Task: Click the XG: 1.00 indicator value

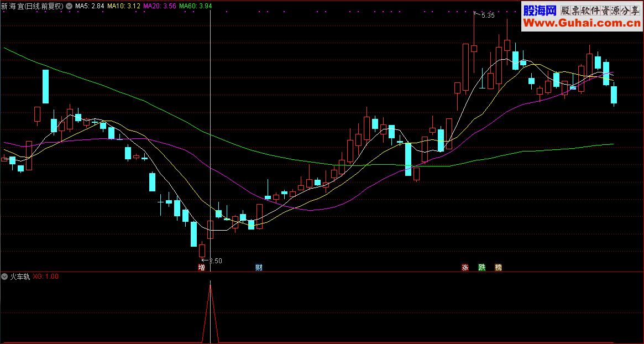Action: tap(45, 277)
